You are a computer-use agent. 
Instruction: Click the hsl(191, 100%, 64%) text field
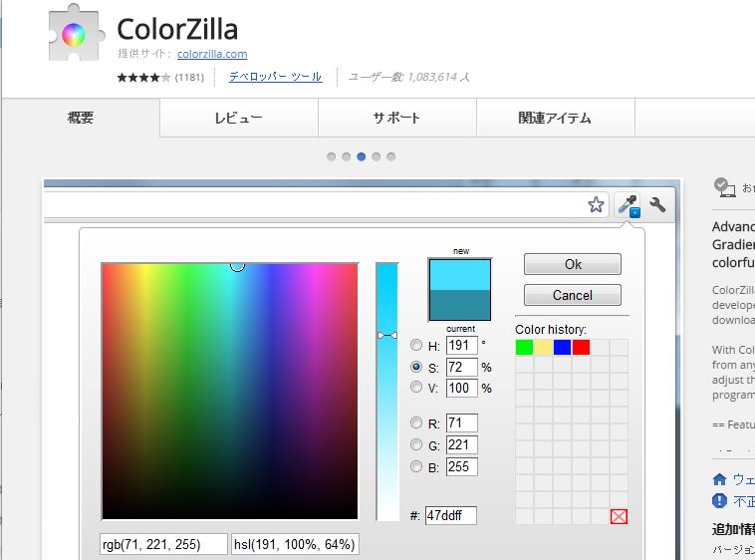tap(295, 544)
